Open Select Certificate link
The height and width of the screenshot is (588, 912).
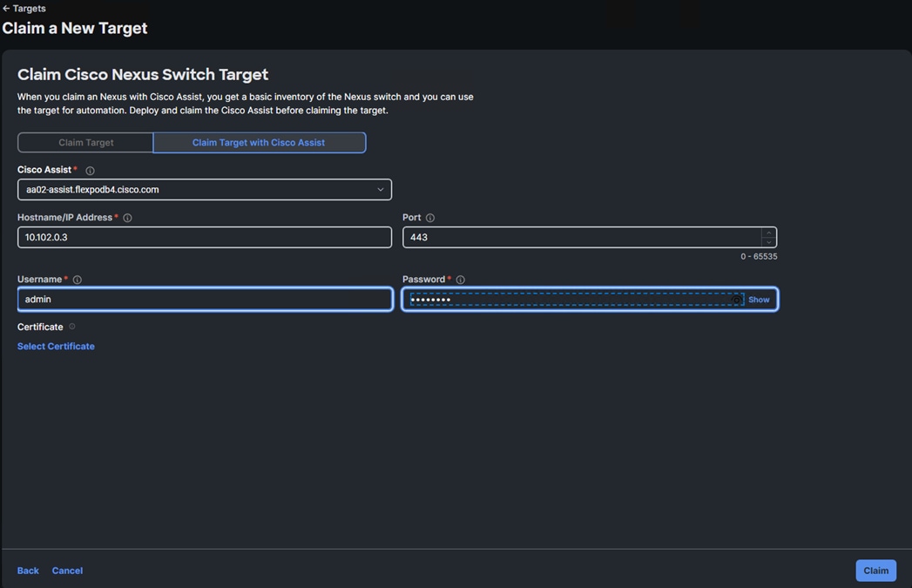pyautogui.click(x=56, y=346)
